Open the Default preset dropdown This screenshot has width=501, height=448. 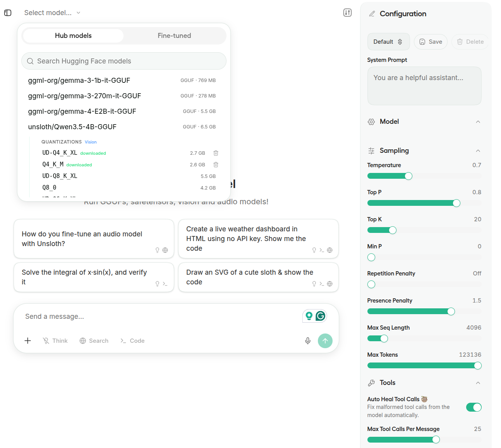pos(388,42)
